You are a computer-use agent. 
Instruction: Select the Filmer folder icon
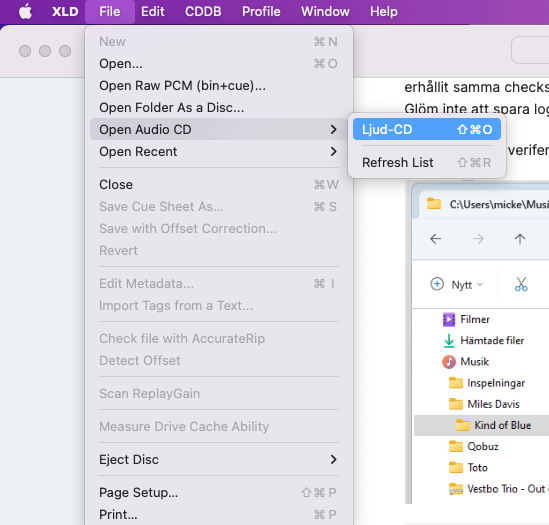[449, 319]
